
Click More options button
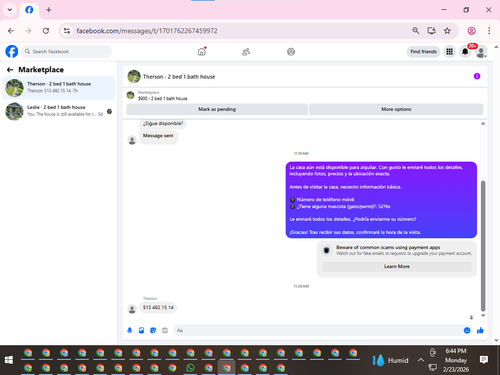click(x=396, y=109)
